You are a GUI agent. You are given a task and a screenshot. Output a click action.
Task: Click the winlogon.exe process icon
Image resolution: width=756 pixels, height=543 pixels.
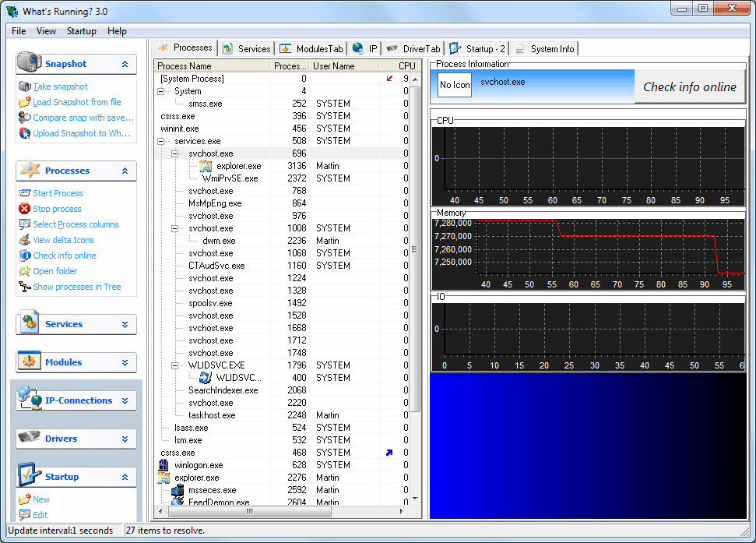click(x=164, y=465)
